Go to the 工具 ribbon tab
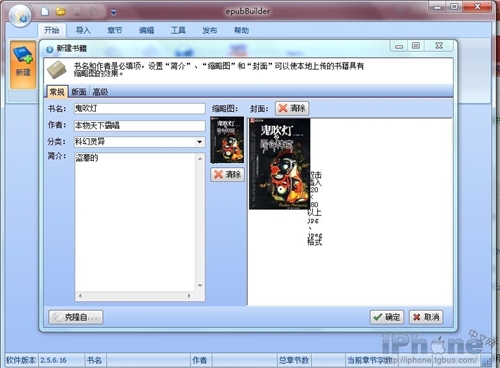 click(178, 30)
